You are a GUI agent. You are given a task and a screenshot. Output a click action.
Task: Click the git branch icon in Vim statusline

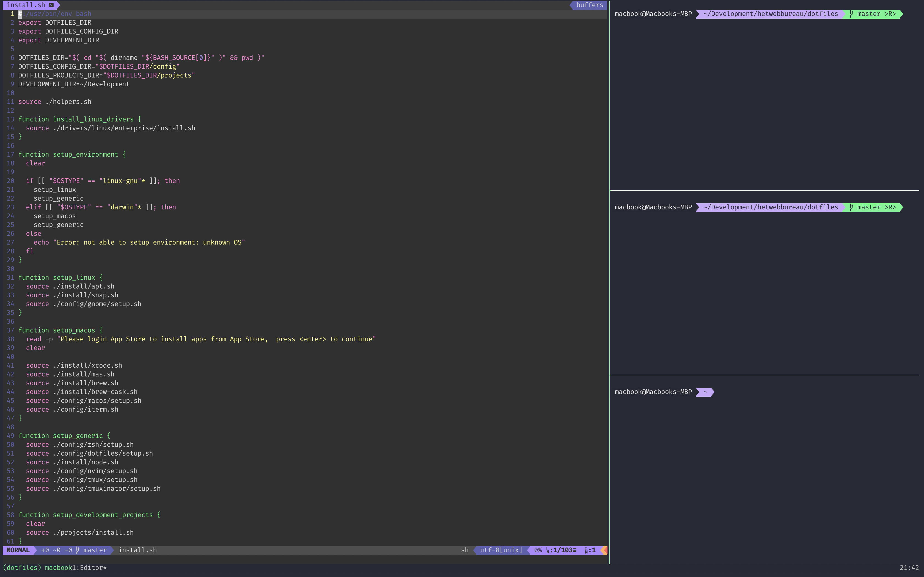point(78,550)
